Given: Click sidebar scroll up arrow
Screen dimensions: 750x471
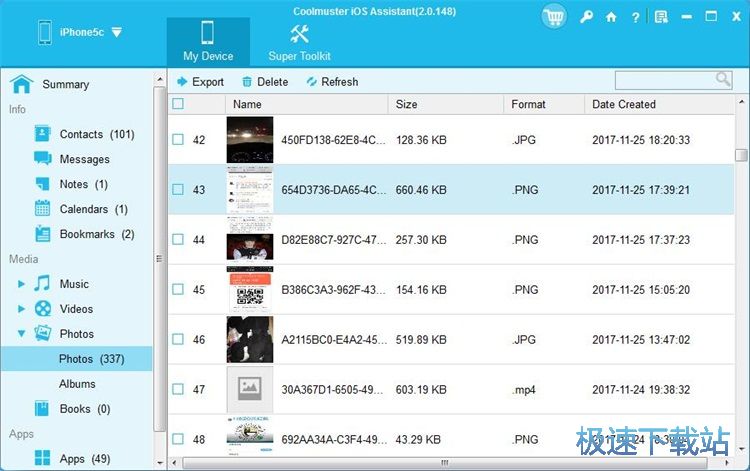Looking at the screenshot, I should (x=160, y=79).
